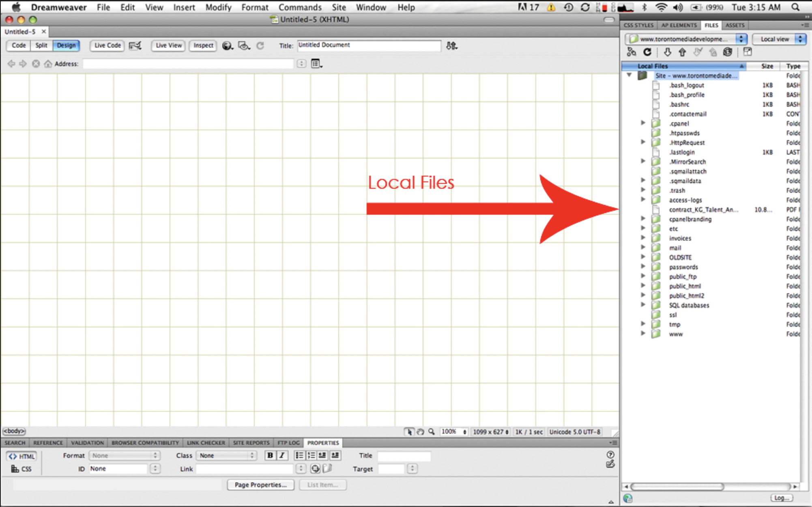The image size is (812, 507).
Task: Switch to the CSS Styles tab
Action: coord(638,25)
